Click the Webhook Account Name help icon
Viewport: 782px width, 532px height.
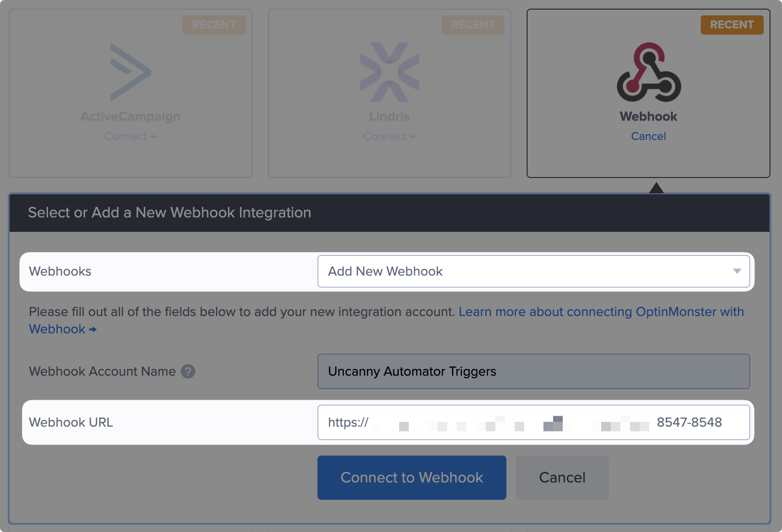188,371
